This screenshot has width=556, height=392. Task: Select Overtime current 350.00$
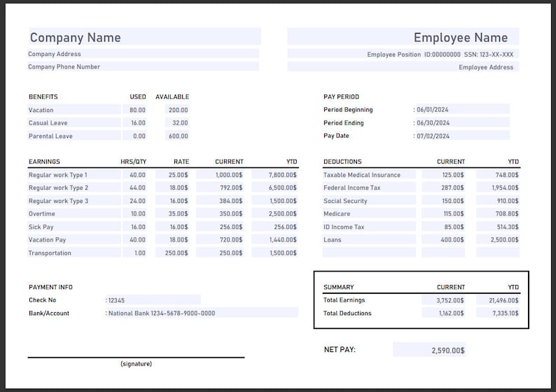(220, 213)
